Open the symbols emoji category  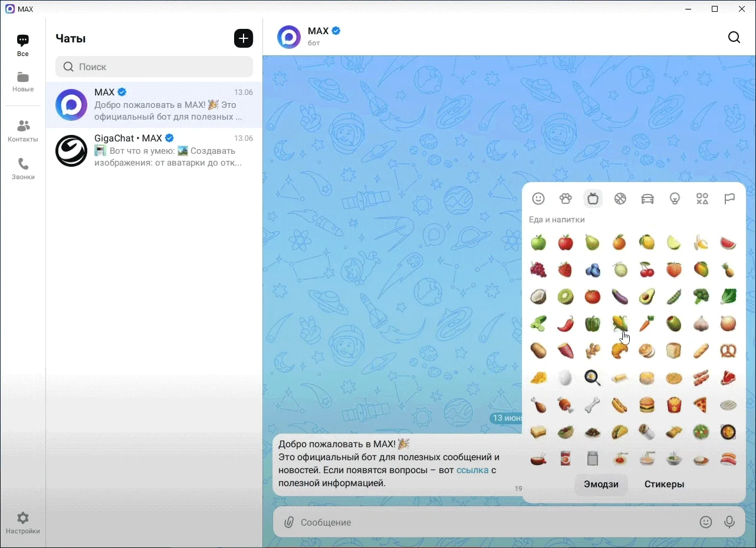coord(702,199)
